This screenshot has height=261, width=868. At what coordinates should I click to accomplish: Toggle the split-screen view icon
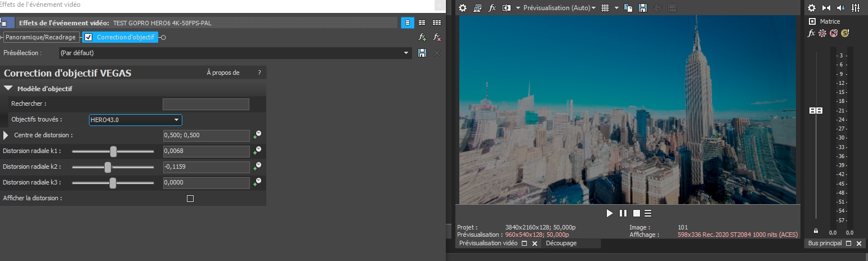pyautogui.click(x=506, y=8)
